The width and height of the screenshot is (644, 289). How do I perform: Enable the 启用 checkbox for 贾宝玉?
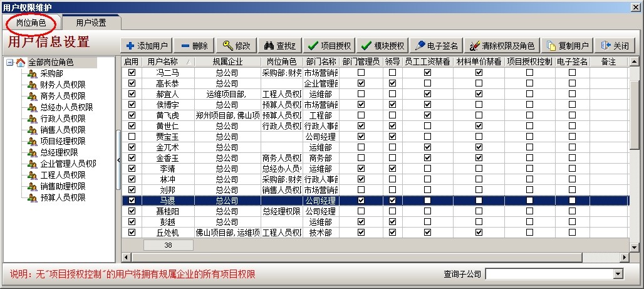click(132, 136)
